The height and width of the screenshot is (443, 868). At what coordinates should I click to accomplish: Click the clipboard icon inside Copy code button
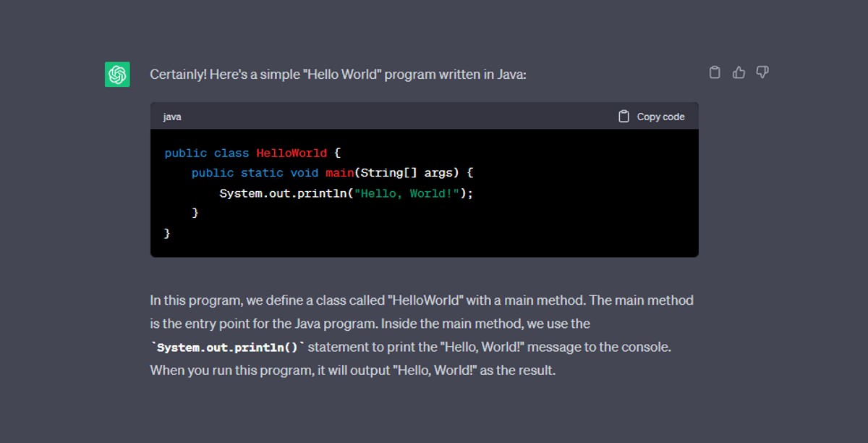624,115
